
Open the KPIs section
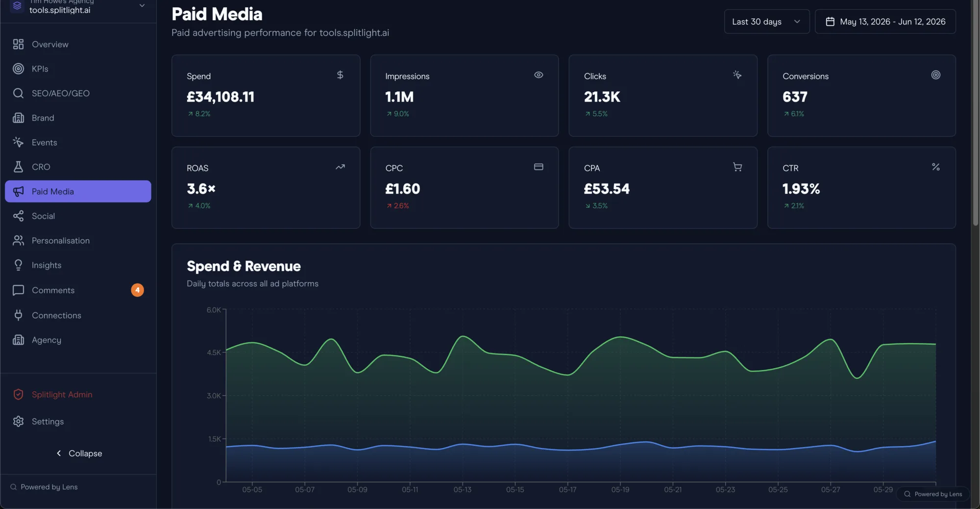(78, 69)
